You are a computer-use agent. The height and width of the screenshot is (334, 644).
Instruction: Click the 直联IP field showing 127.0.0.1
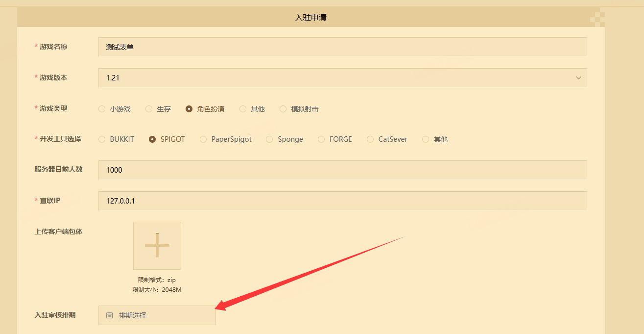pos(342,201)
